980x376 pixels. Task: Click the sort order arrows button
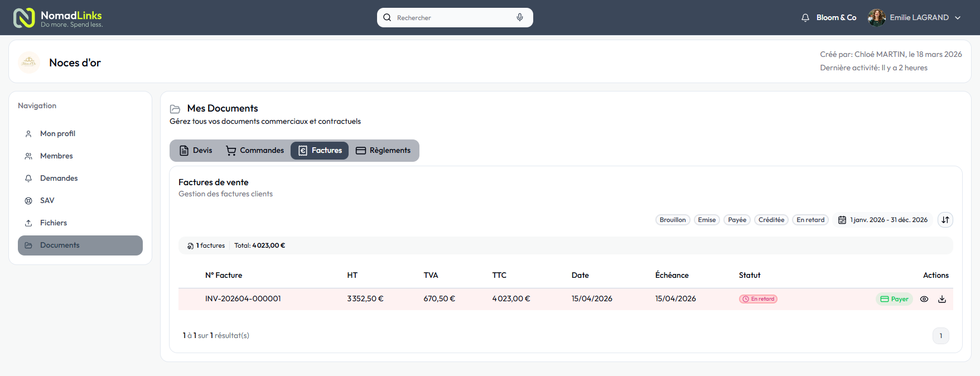tap(945, 220)
